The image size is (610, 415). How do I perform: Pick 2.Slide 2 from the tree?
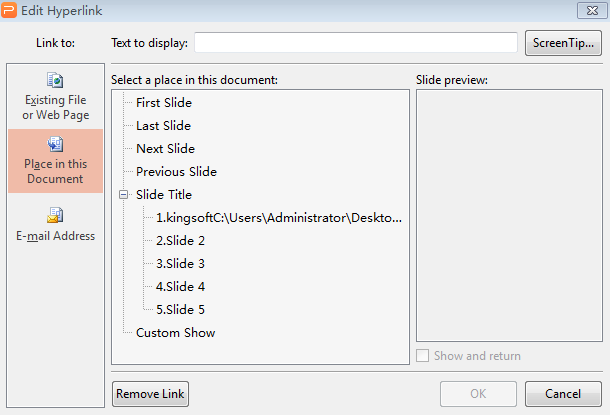[x=180, y=241]
